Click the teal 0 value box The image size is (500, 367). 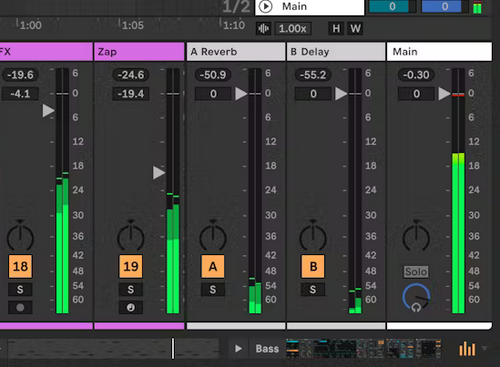(x=392, y=6)
